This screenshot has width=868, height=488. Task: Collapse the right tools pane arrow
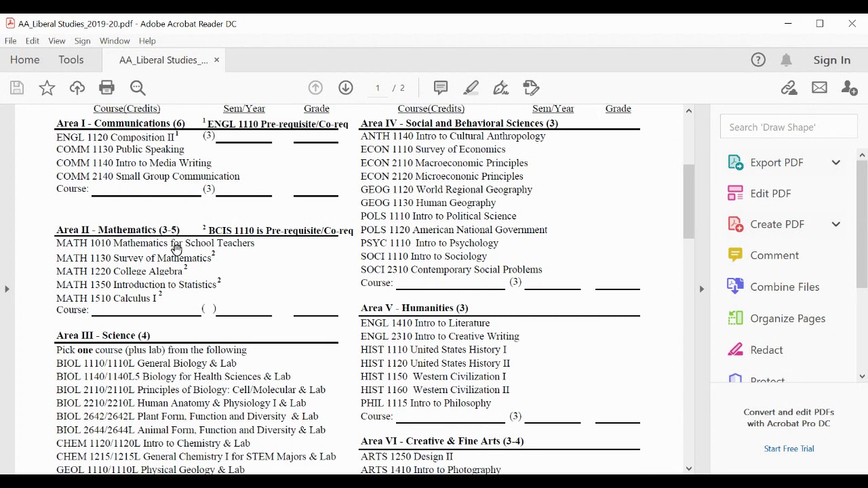tap(702, 289)
